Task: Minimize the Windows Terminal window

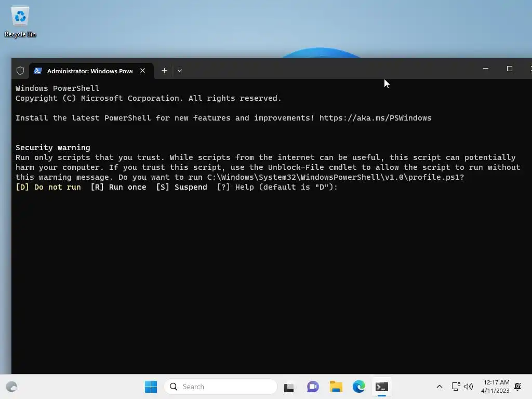Action: coord(486,69)
